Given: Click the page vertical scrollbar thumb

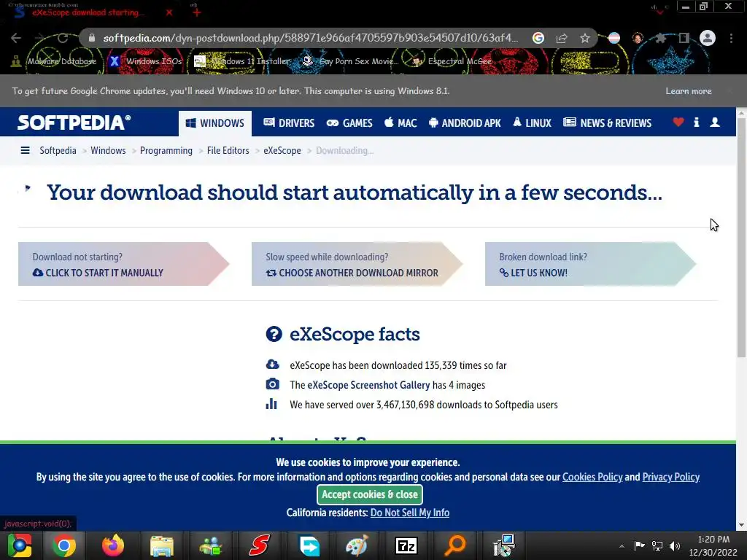Looking at the screenshot, I should coord(741,238).
